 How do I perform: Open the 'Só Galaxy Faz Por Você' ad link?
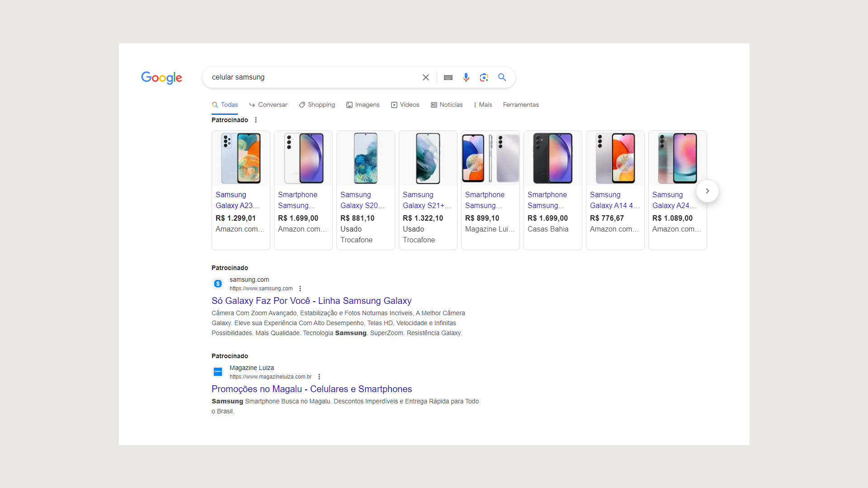point(311,301)
